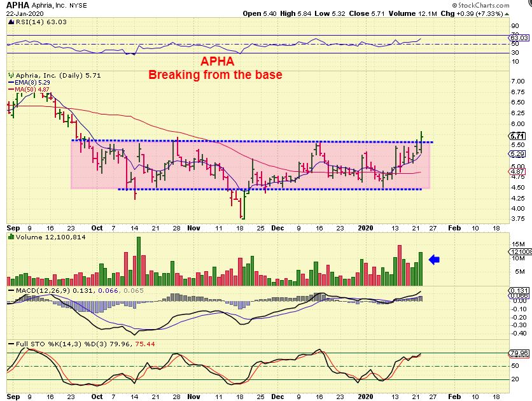Image resolution: width=532 pixels, height=401 pixels.
Task: Click the RSI legend marker icon
Action: (x=11, y=22)
